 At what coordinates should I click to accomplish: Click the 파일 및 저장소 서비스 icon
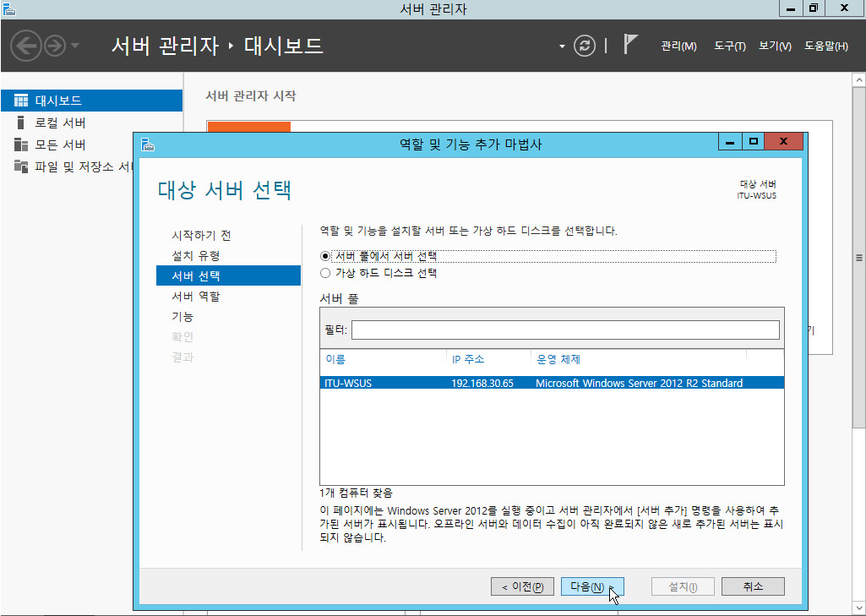[x=21, y=166]
